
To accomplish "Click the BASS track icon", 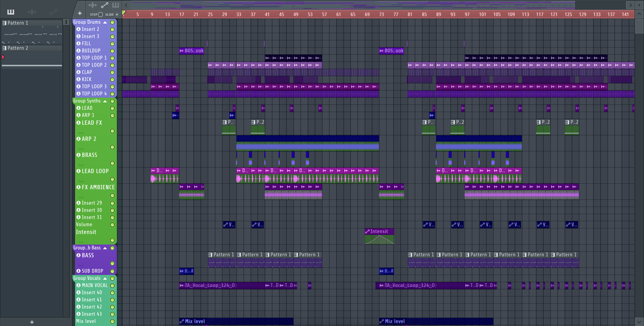I will pyautogui.click(x=78, y=255).
